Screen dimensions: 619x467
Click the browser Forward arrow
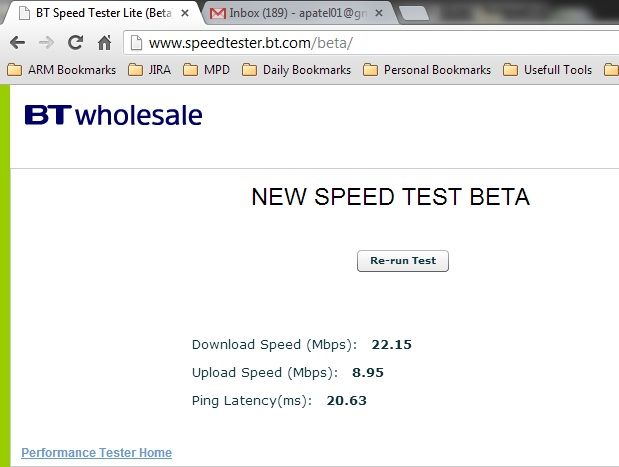(x=46, y=42)
